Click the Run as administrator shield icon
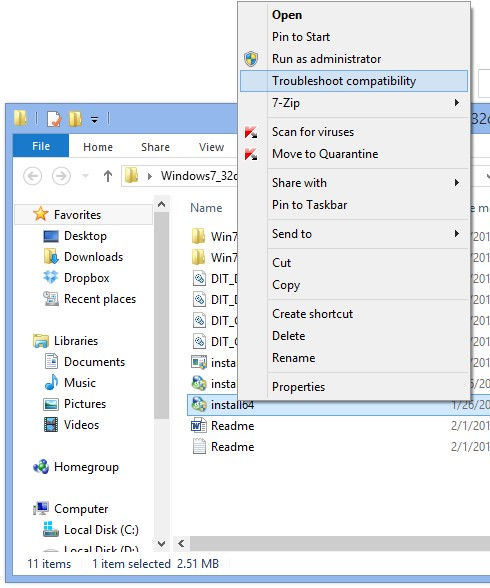This screenshot has width=490, height=588. (x=251, y=59)
